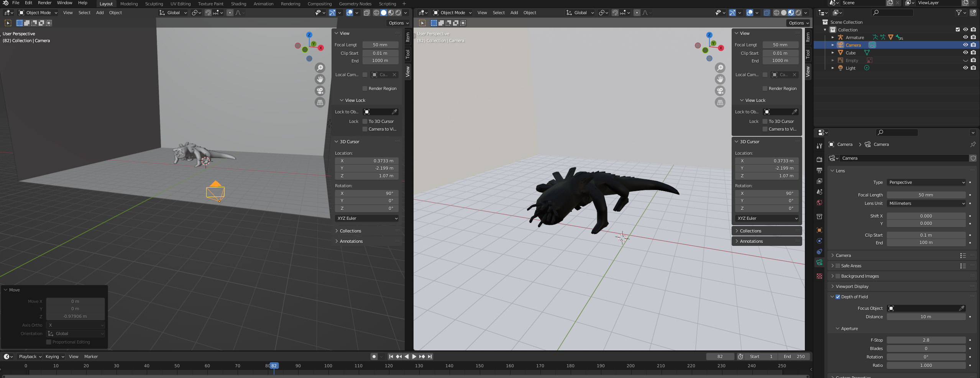Hide the Cube in viewport (eye icon)
Image resolution: width=980 pixels, height=378 pixels.
pyautogui.click(x=965, y=53)
